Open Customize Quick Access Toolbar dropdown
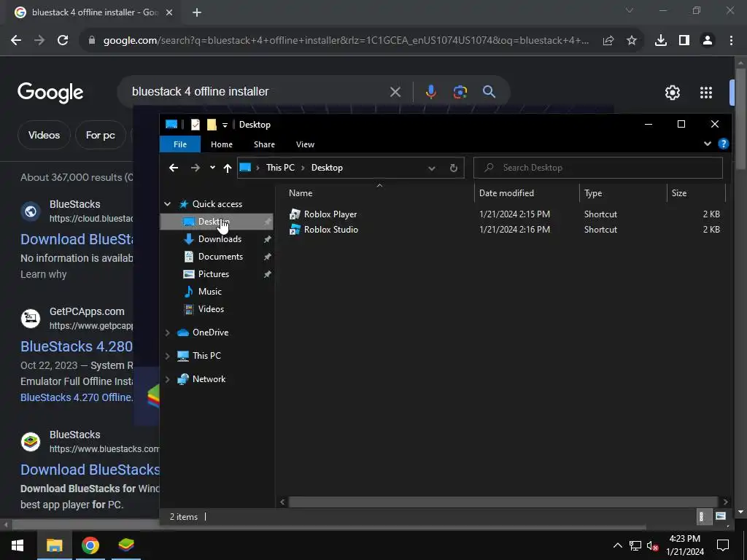 point(225,125)
